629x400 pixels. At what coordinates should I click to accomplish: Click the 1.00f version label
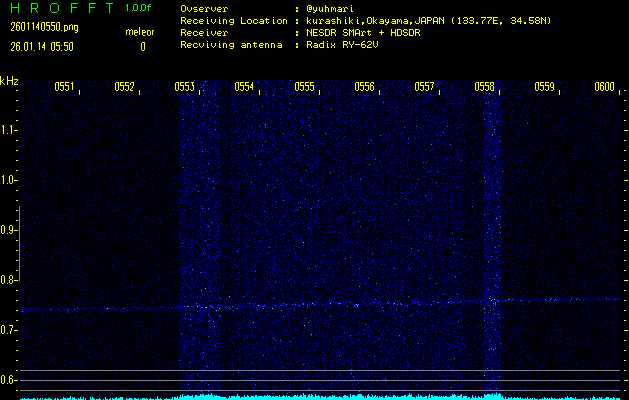click(x=138, y=7)
